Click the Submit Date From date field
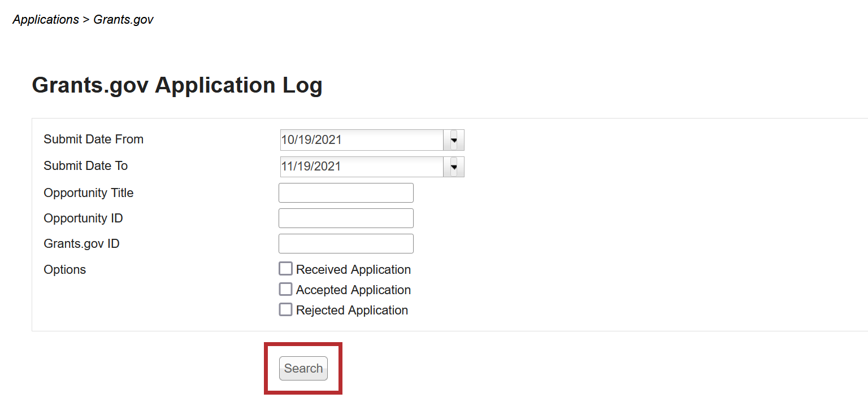This screenshot has height=411, width=868. pyautogui.click(x=362, y=140)
